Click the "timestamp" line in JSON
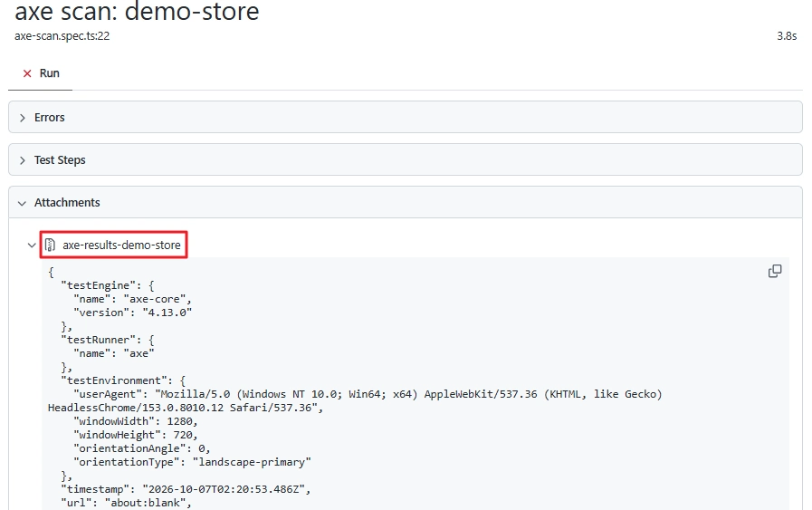 (x=186, y=489)
